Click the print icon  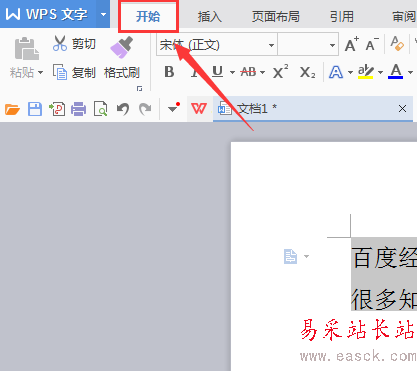coord(79,109)
